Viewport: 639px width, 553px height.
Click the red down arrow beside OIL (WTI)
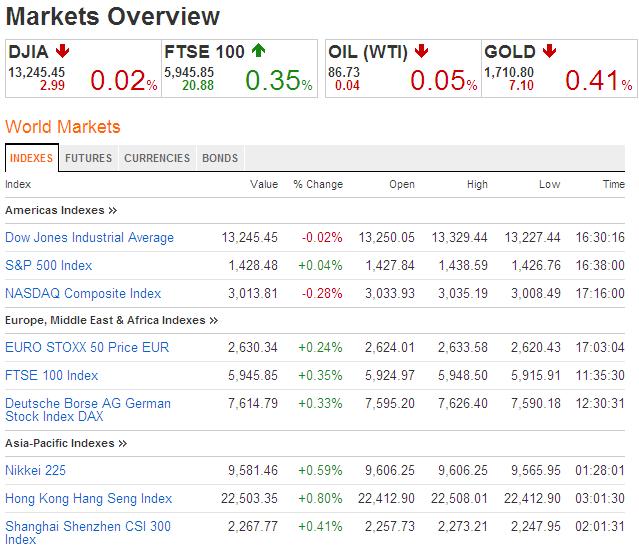[x=421, y=51]
